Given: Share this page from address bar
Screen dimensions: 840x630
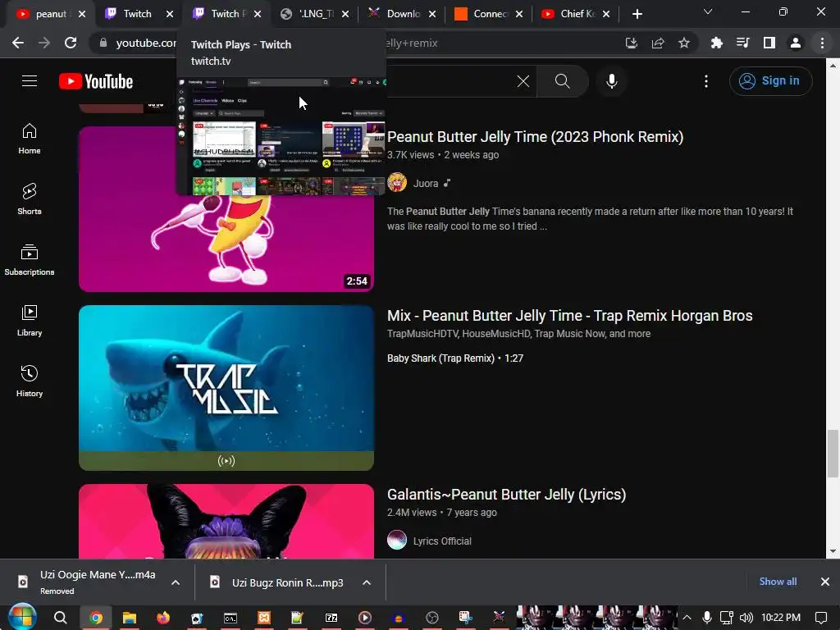Looking at the screenshot, I should pos(658,43).
